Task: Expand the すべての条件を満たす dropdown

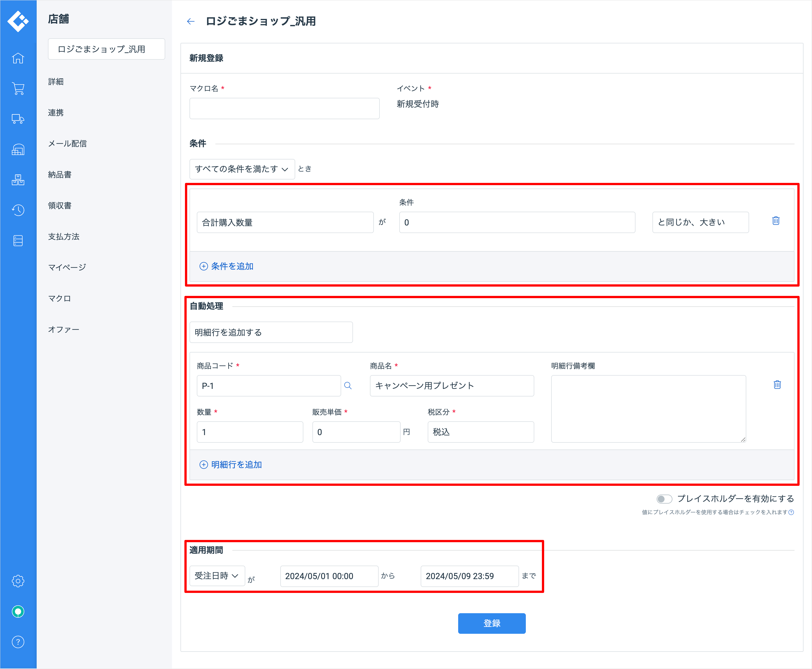Action: point(242,169)
